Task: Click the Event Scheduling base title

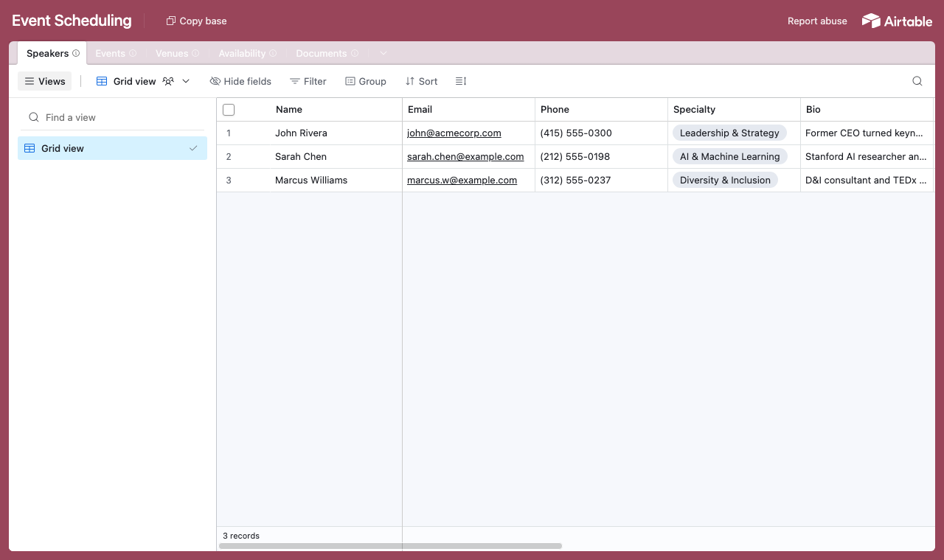Action: click(72, 21)
